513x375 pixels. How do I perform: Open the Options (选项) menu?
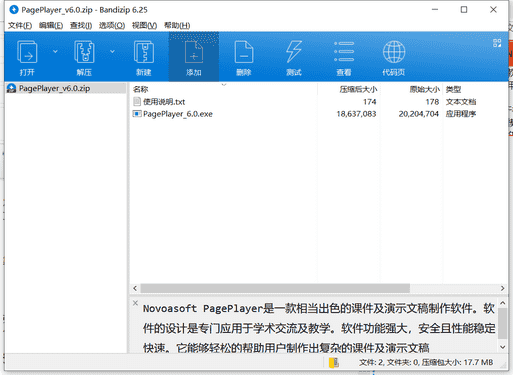click(x=112, y=25)
